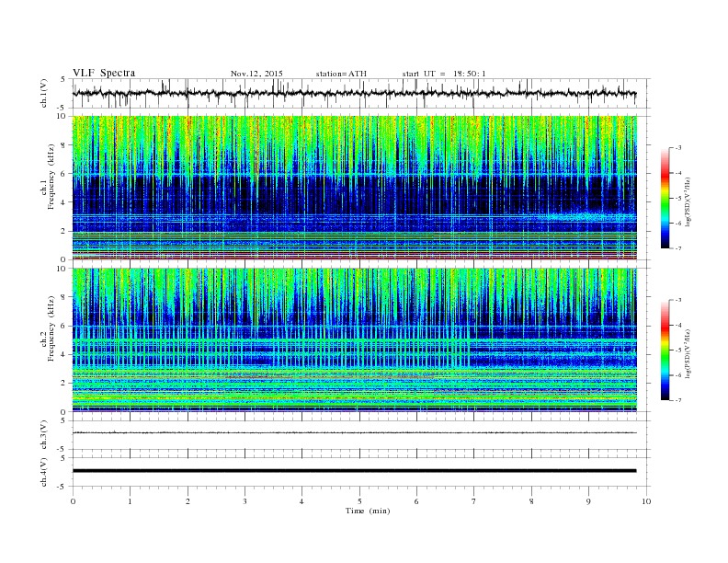Click the "4" kHz tick of ch.2 spectrogram
The width and height of the screenshot is (728, 563).
63,354
